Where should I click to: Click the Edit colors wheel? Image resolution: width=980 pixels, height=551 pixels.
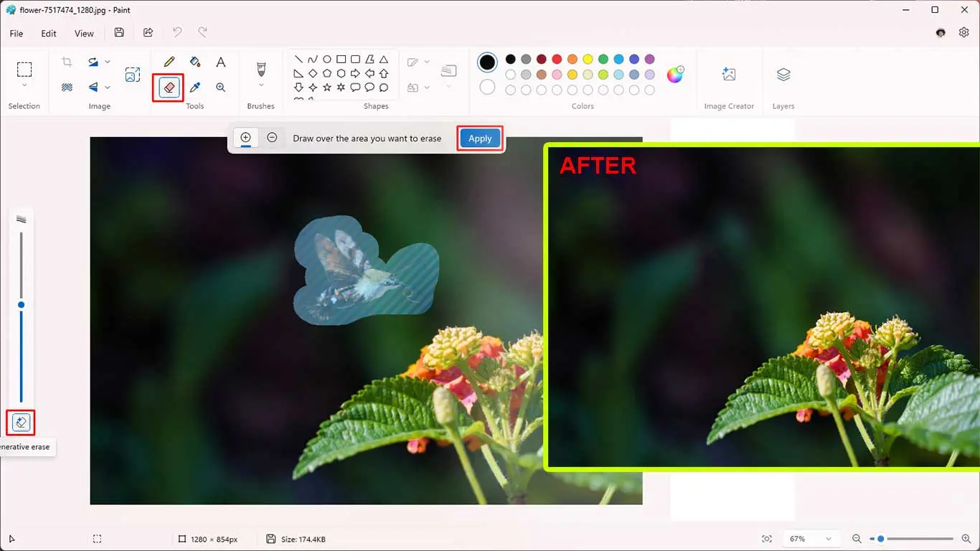point(675,75)
